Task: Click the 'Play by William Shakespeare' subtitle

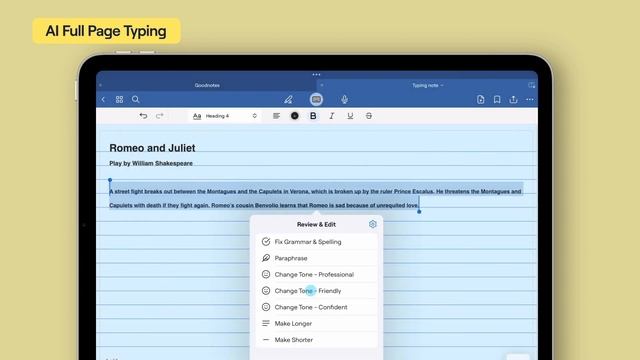Action: 151,163
